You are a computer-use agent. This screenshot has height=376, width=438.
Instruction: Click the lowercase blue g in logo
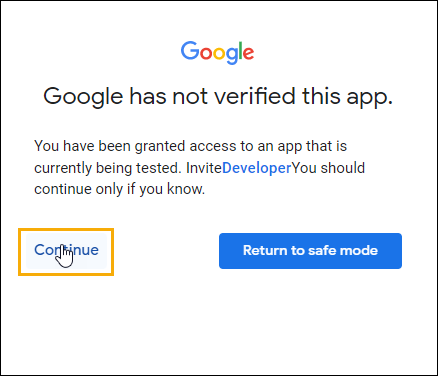(233, 56)
